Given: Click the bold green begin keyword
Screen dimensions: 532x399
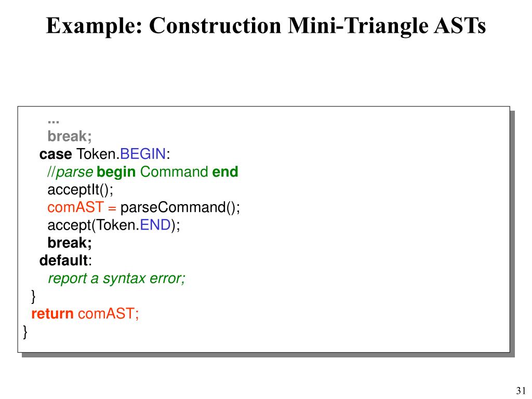Looking at the screenshot, I should click(x=116, y=172).
